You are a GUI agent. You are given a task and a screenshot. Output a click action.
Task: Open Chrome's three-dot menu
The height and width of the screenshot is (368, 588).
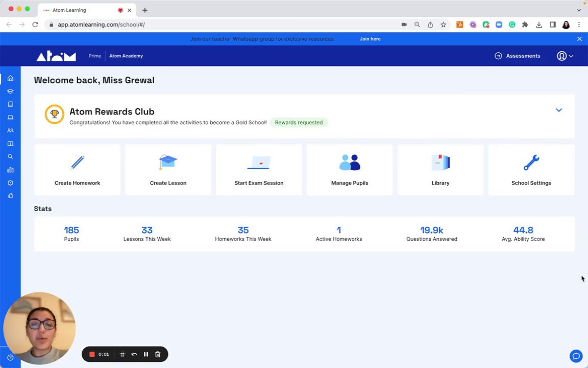click(579, 25)
